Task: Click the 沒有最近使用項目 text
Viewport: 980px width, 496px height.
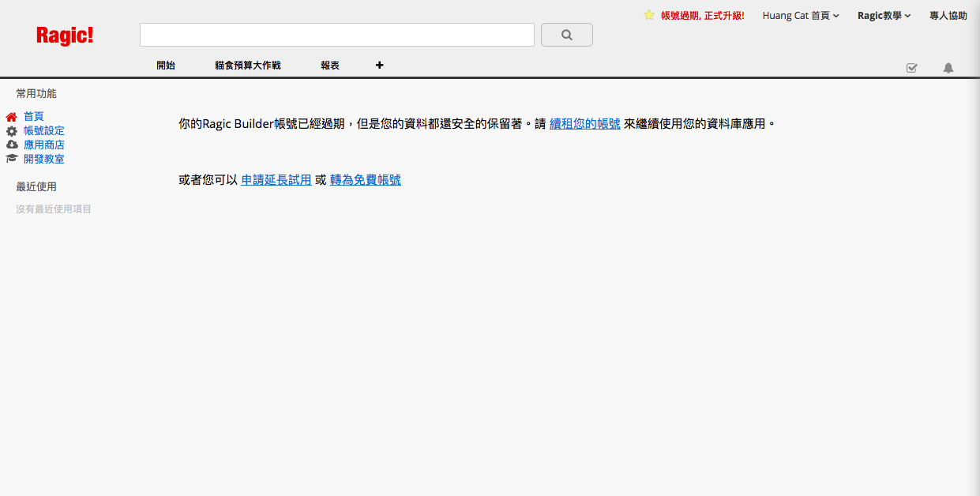Action: [54, 209]
